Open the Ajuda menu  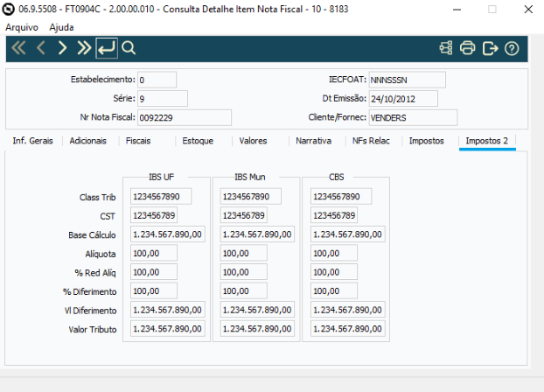pos(61,27)
